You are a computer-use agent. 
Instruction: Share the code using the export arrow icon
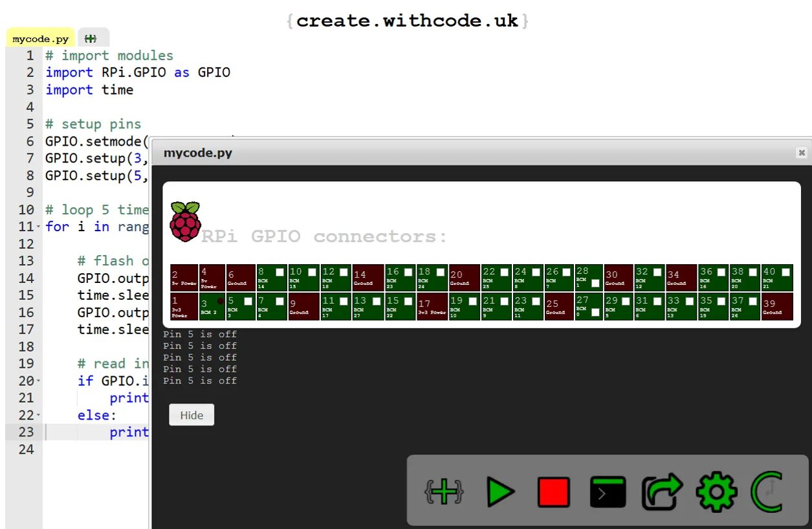(x=661, y=491)
